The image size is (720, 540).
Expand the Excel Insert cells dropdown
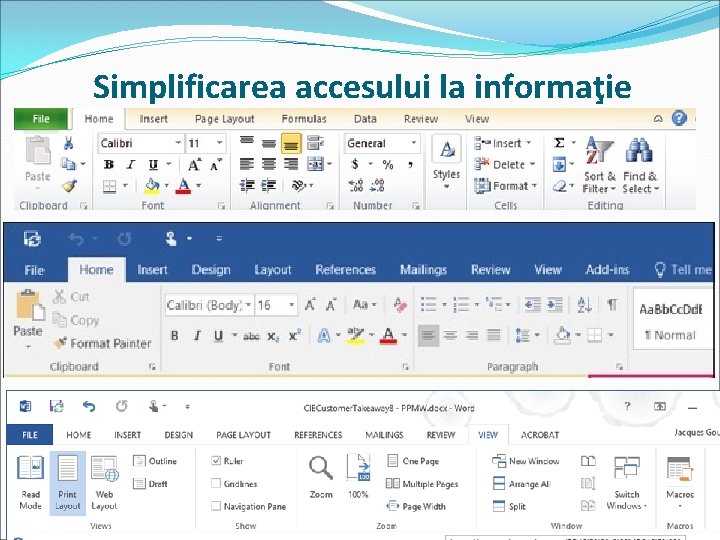pyautogui.click(x=529, y=143)
